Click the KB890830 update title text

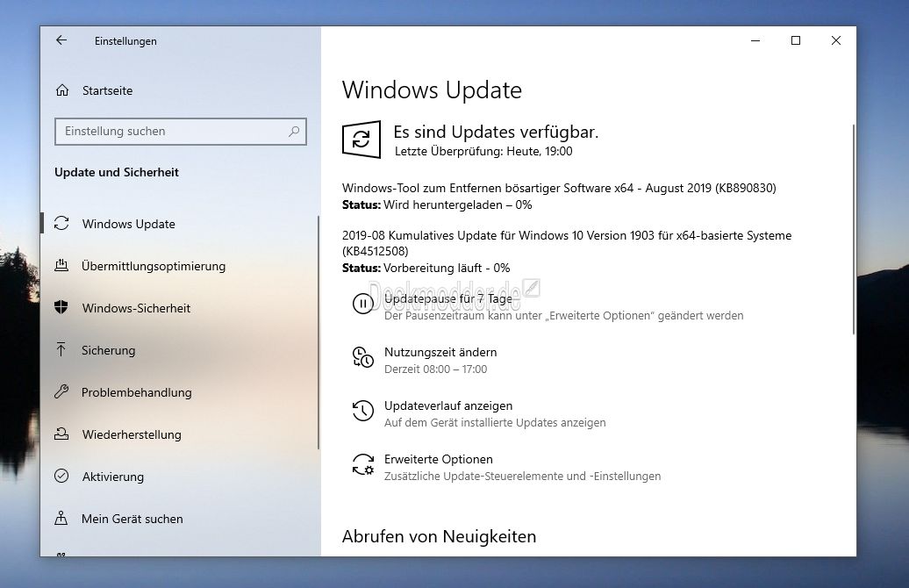559,188
